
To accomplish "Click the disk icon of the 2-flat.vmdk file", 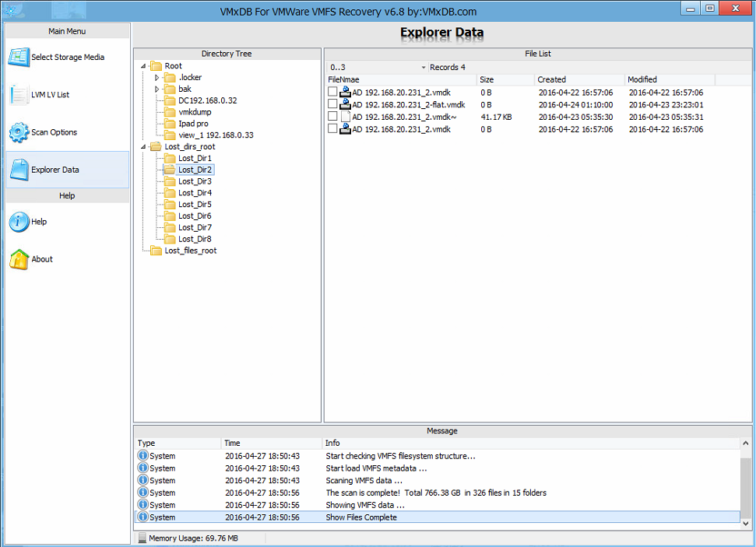I will pyautogui.click(x=345, y=104).
